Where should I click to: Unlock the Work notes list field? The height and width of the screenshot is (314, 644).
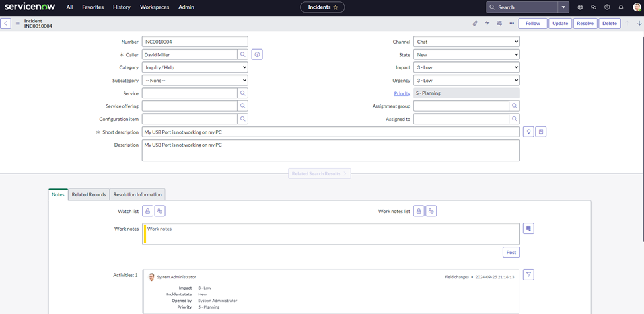[x=419, y=211]
